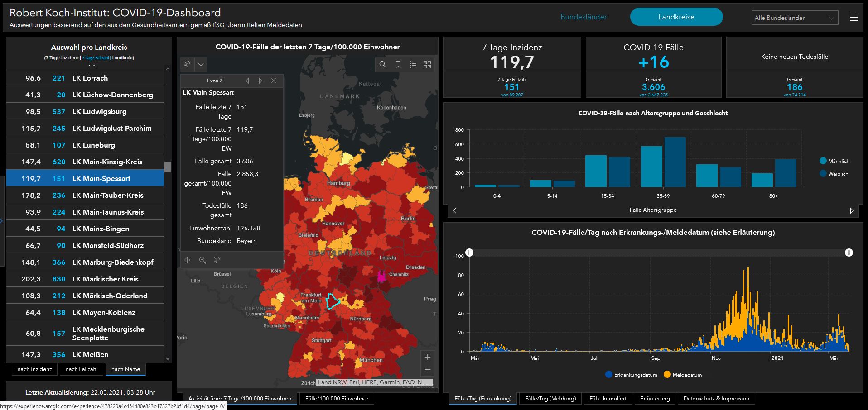Open Datenschutz & Impressum
The width and height of the screenshot is (868, 410).
[716, 399]
